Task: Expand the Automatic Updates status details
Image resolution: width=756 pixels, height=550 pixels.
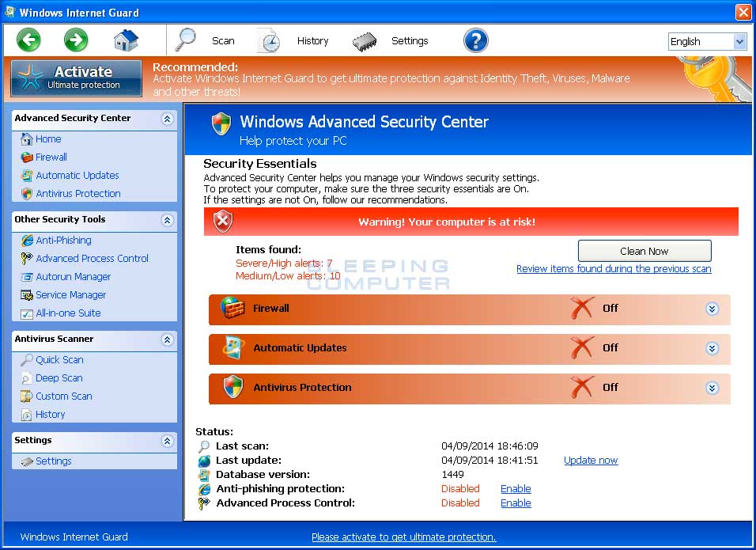Action: (x=711, y=348)
